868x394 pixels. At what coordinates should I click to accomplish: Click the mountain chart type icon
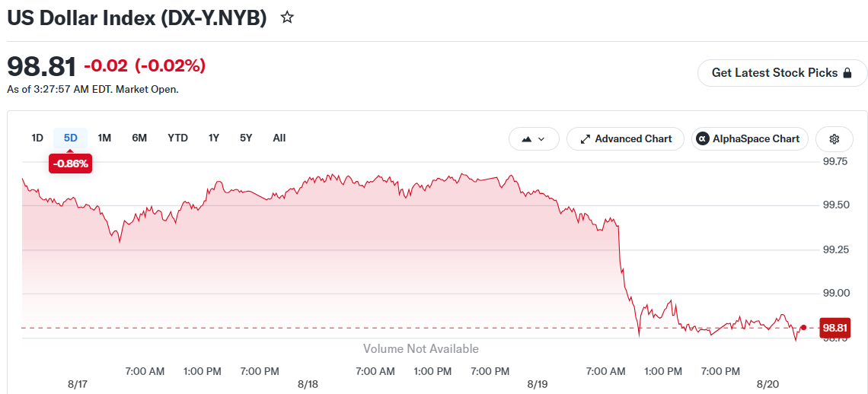click(x=526, y=139)
